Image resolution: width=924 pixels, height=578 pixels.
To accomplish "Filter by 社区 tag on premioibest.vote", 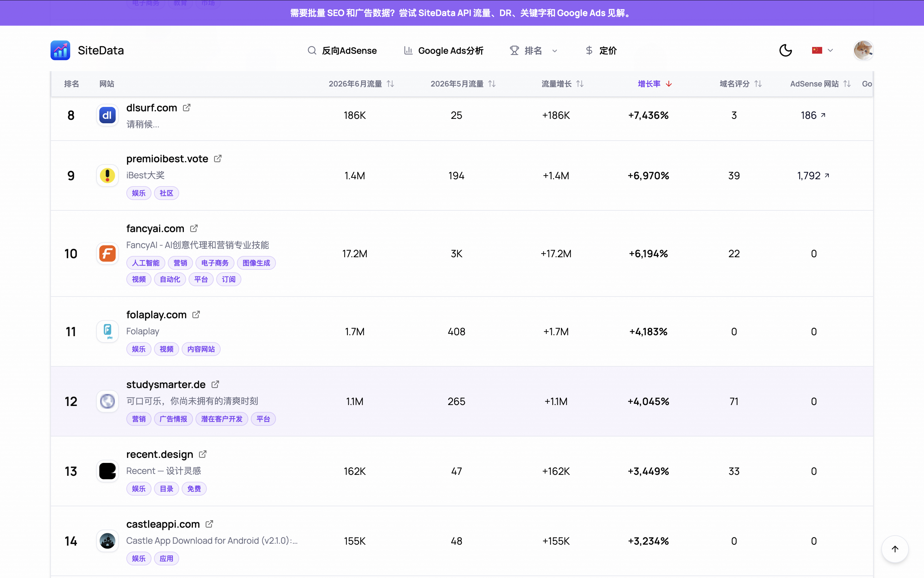I will [167, 193].
